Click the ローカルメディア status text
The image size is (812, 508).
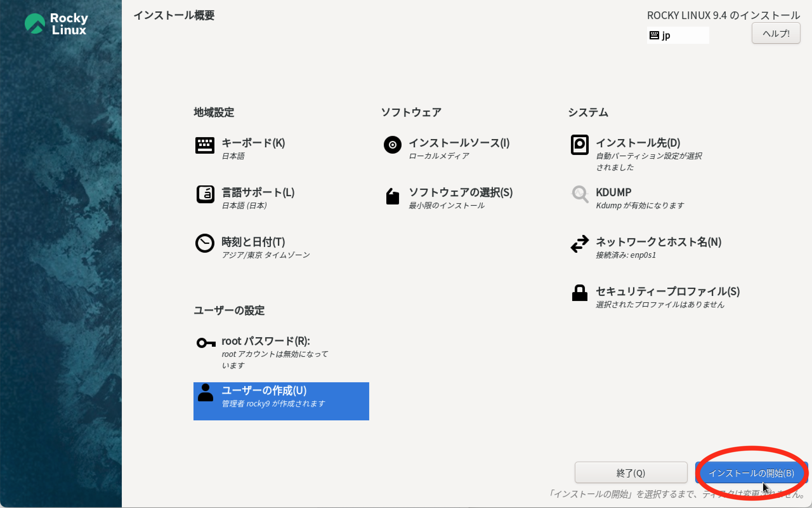439,156
